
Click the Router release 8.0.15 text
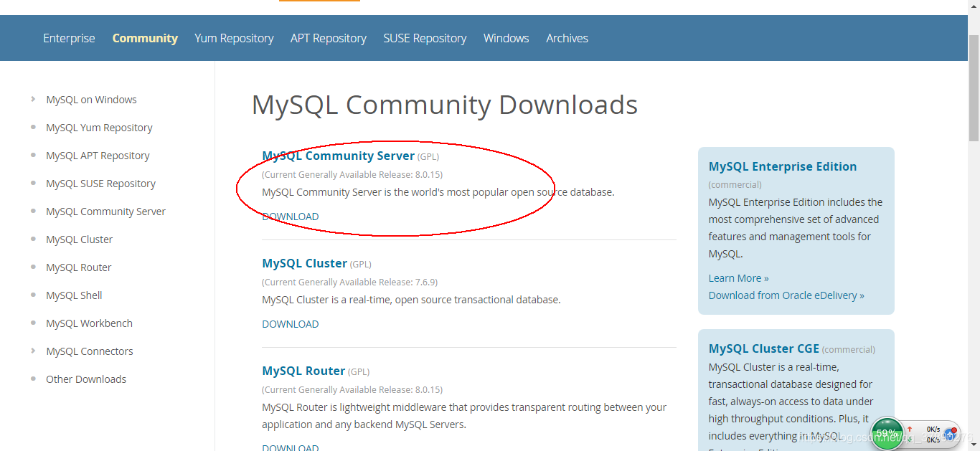(x=352, y=389)
